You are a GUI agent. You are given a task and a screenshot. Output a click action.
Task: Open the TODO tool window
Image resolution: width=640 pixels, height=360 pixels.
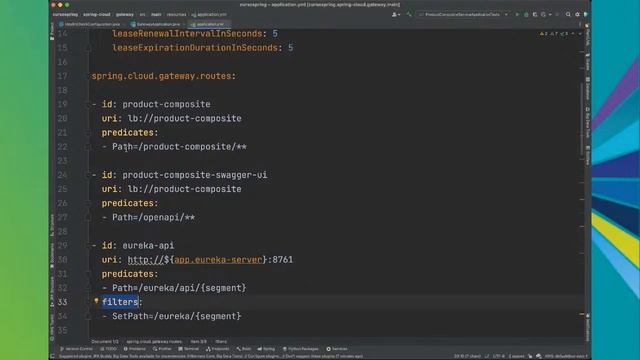click(109, 349)
